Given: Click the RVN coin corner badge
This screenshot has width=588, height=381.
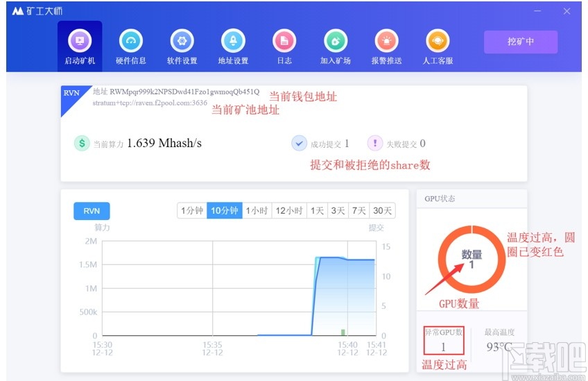Looking at the screenshot, I should tap(72, 95).
